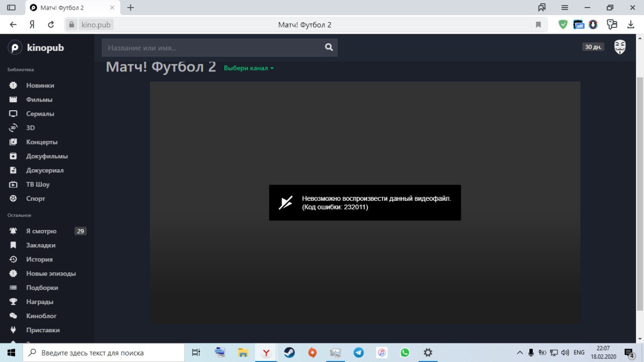644x362 pixels.
Task: Click the Windows taskbar search box
Action: click(x=105, y=352)
